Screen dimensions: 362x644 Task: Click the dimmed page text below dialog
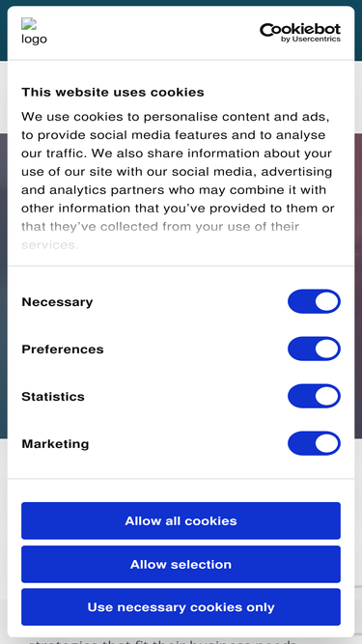point(162,640)
